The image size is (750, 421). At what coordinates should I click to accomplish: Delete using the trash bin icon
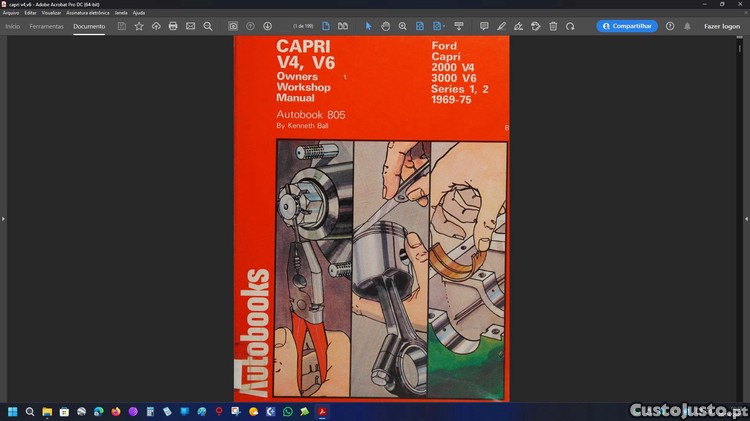pos(553,26)
